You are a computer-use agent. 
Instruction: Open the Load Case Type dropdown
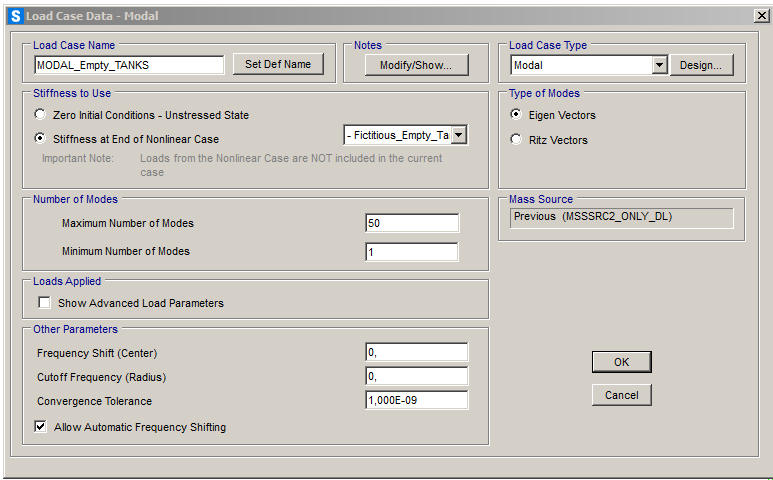point(659,65)
